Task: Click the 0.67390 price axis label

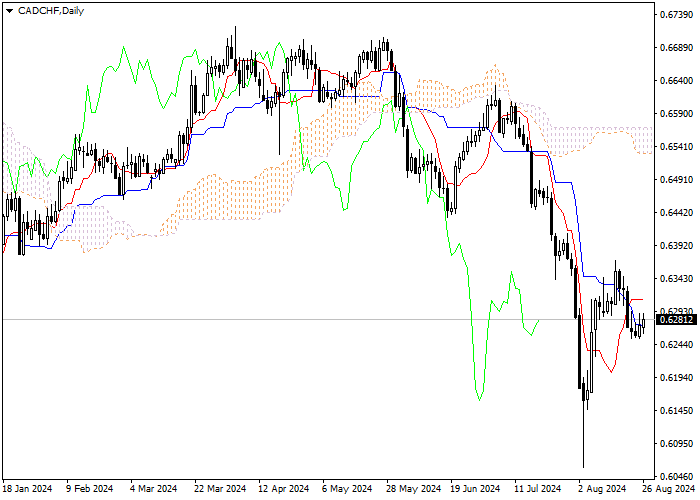Action: (676, 15)
